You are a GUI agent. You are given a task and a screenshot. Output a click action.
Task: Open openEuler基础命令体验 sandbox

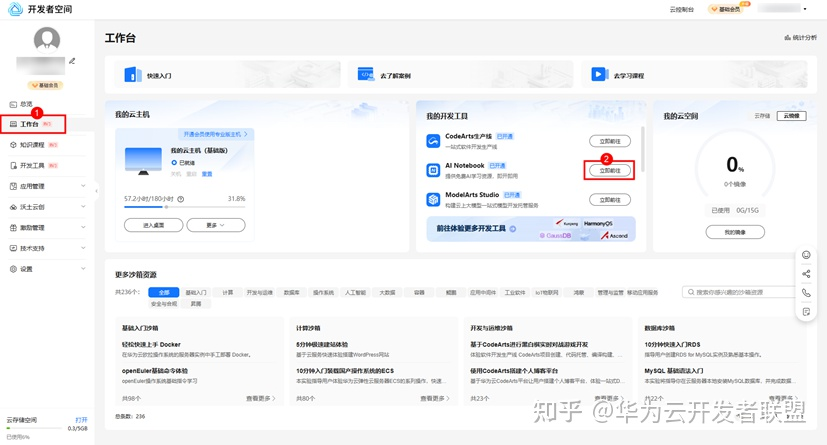tap(155, 371)
